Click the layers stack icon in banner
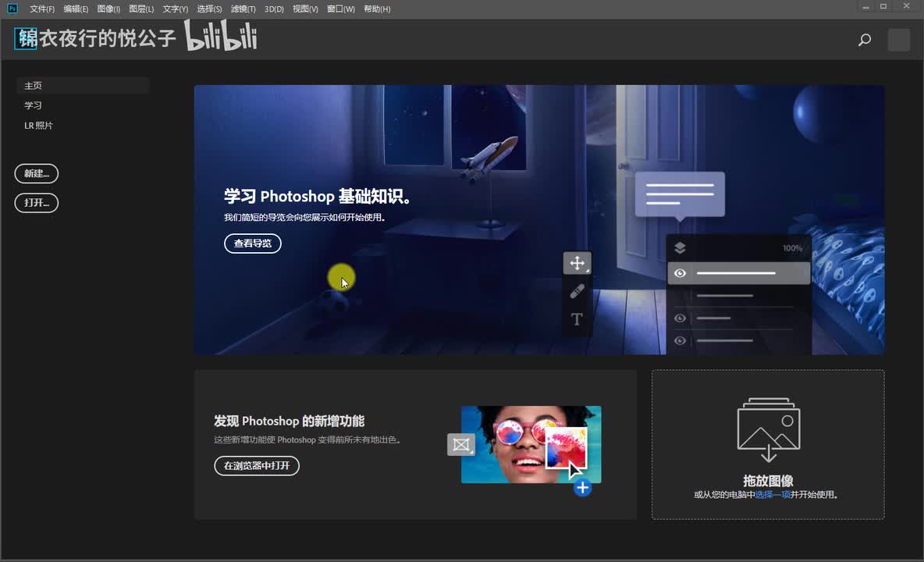The image size is (924, 562). tap(680, 248)
